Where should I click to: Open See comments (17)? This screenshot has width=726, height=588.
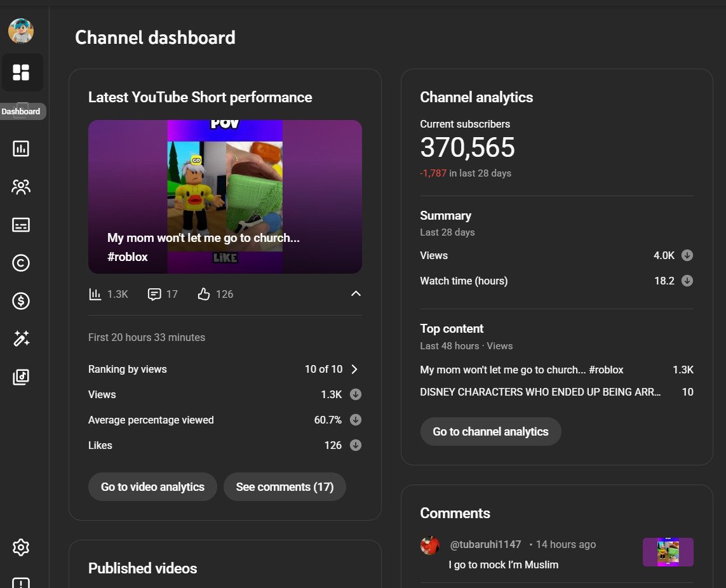[x=285, y=486]
